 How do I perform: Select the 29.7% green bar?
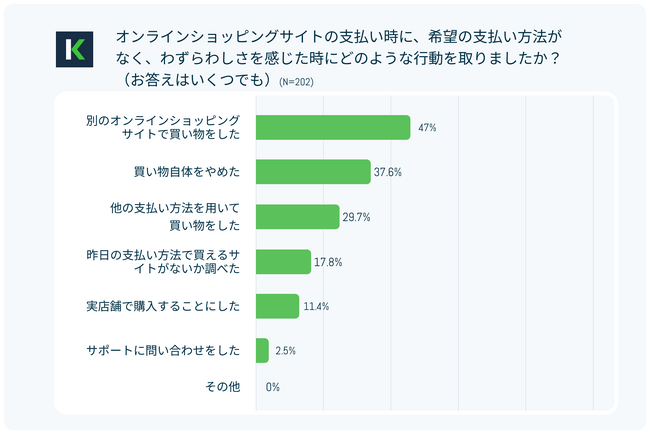297,216
